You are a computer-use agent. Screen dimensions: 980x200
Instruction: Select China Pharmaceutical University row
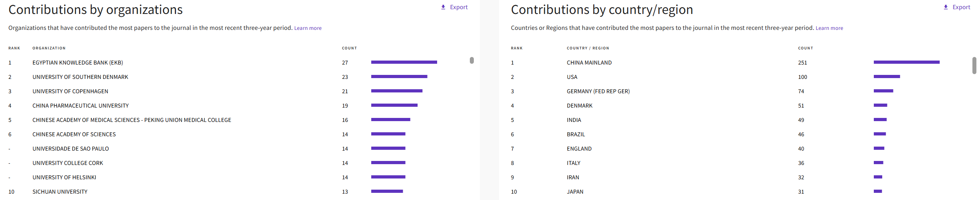click(240, 106)
